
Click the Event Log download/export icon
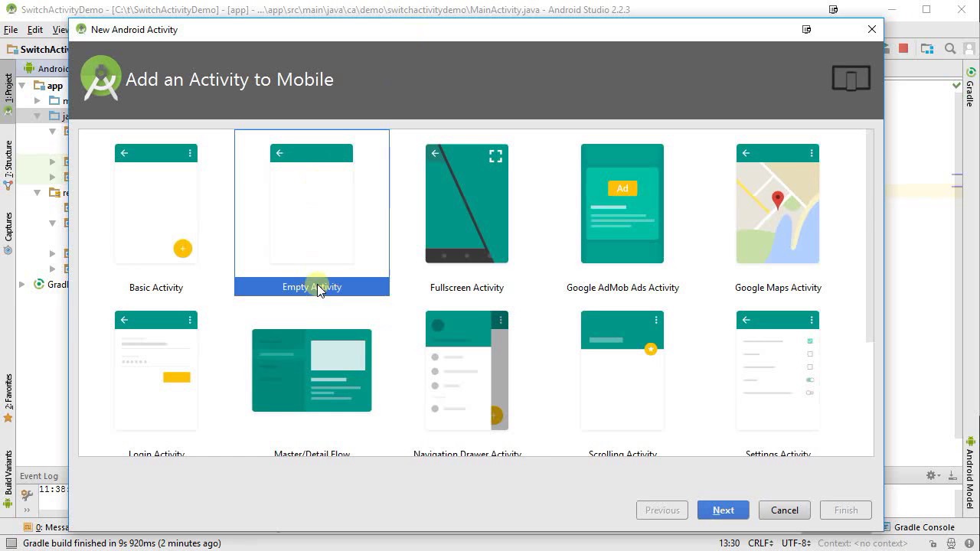tap(951, 475)
